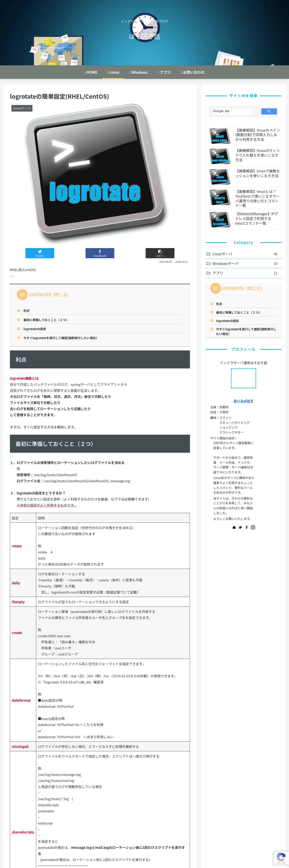Open the HOME navigation menu item
Viewport: 289px width, 868px height.
click(91, 72)
